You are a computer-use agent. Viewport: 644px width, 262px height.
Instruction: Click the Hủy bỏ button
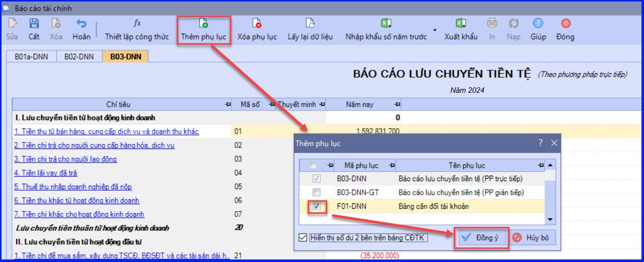click(533, 238)
